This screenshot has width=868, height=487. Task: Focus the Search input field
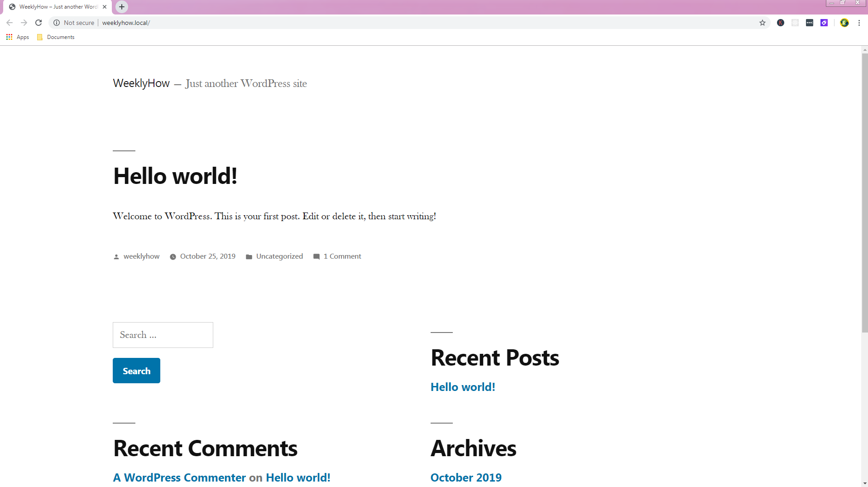point(163,335)
